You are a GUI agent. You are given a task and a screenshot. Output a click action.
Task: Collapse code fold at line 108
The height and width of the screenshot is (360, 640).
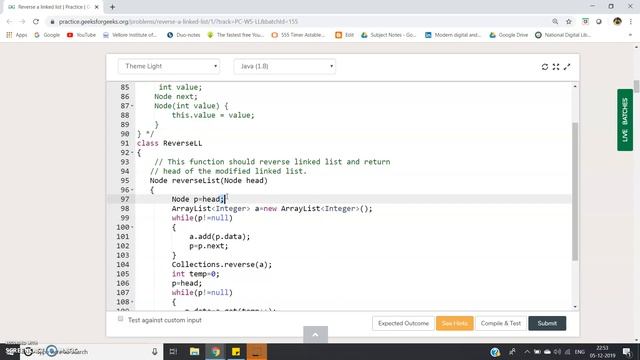pyautogui.click(x=132, y=302)
